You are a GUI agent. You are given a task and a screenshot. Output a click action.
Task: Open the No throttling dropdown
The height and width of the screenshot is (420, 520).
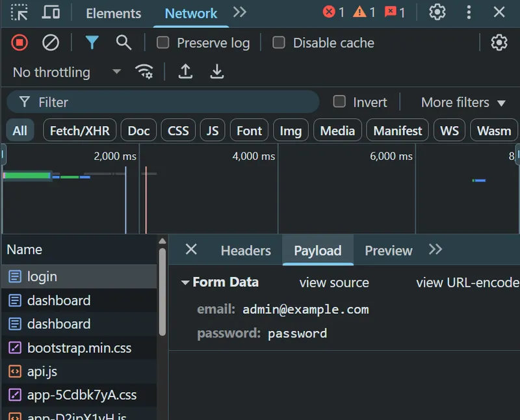point(67,72)
